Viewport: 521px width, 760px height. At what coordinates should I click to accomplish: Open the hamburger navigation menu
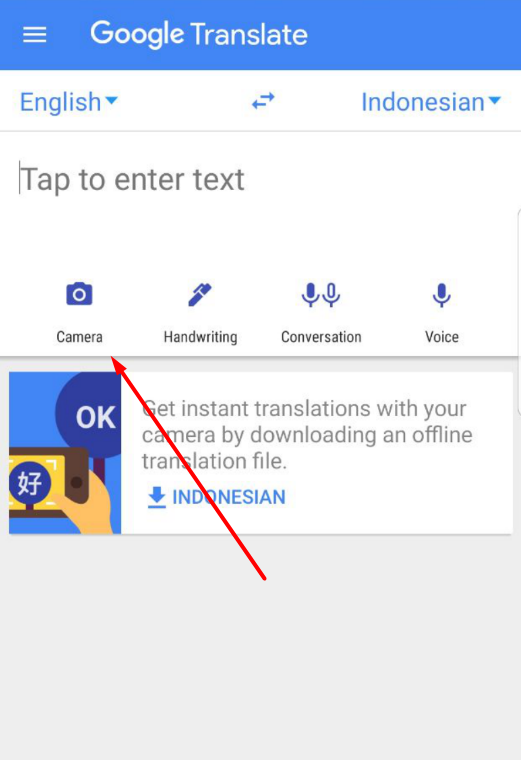[34, 34]
